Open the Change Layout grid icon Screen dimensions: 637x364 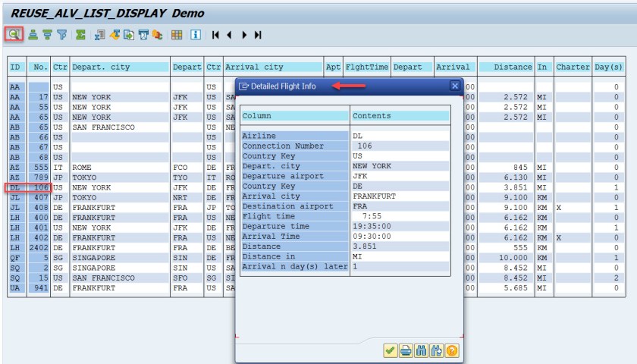click(176, 34)
